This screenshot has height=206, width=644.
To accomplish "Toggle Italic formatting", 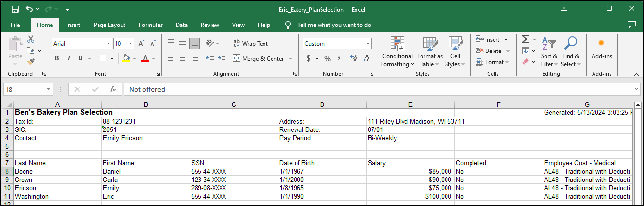I will coord(69,58).
